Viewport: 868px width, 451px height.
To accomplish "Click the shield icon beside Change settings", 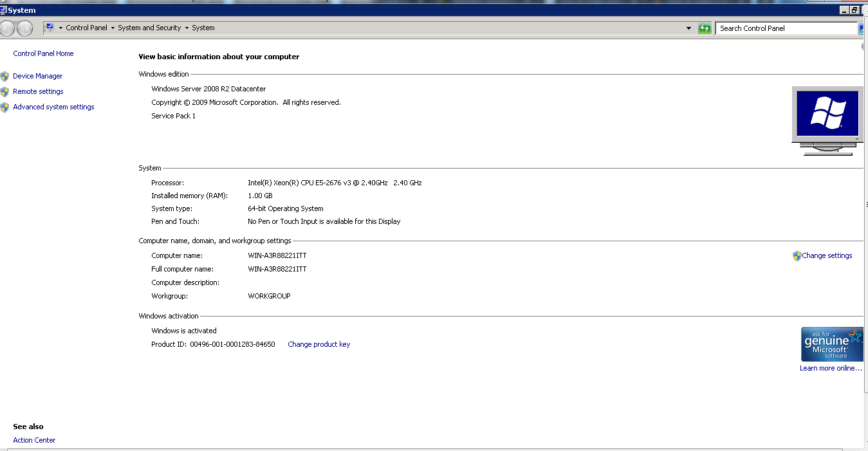I will 797,255.
